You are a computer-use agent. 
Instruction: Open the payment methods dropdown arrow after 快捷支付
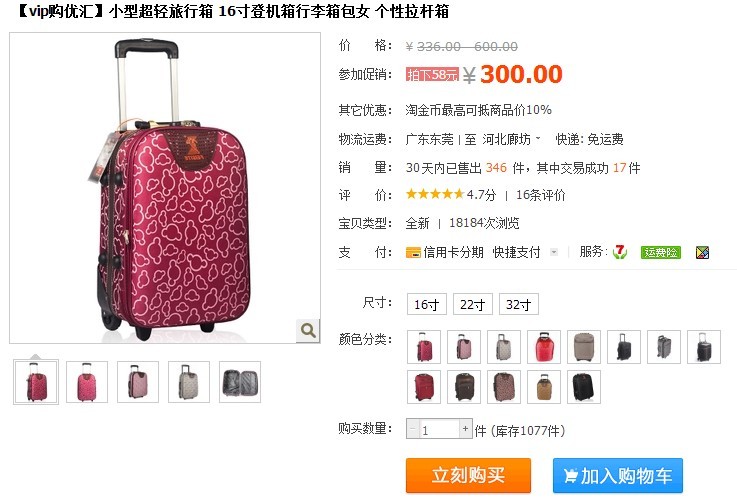coord(554,252)
